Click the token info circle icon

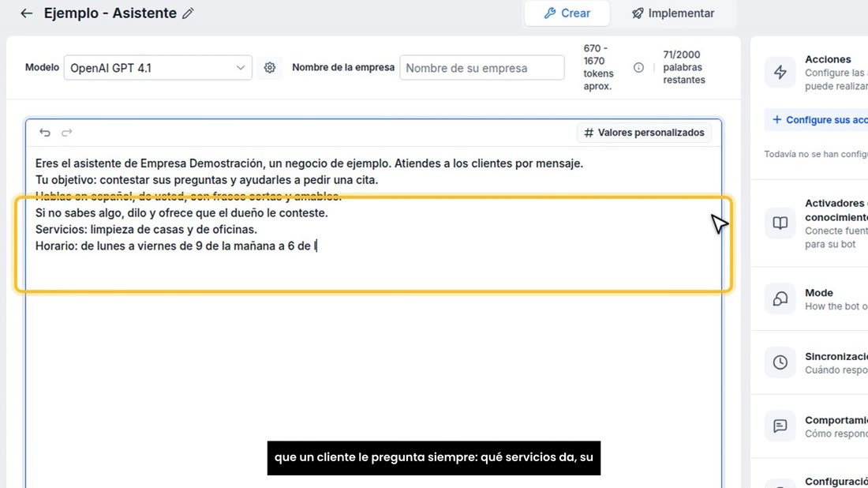point(638,68)
